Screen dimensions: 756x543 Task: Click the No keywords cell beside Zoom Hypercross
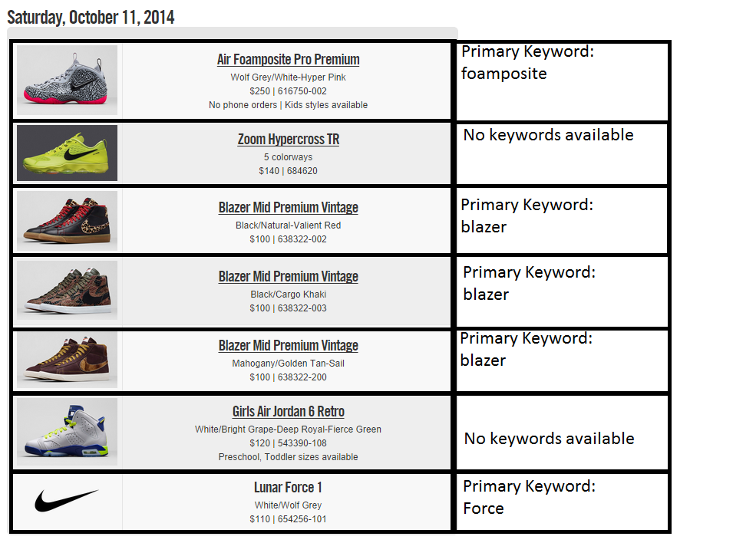click(562, 153)
